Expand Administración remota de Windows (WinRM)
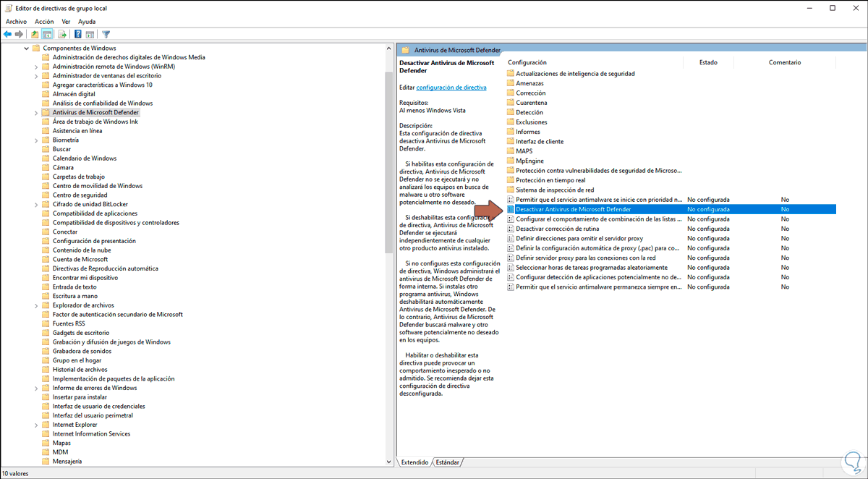Screen dimensions: 868x479 36,67
